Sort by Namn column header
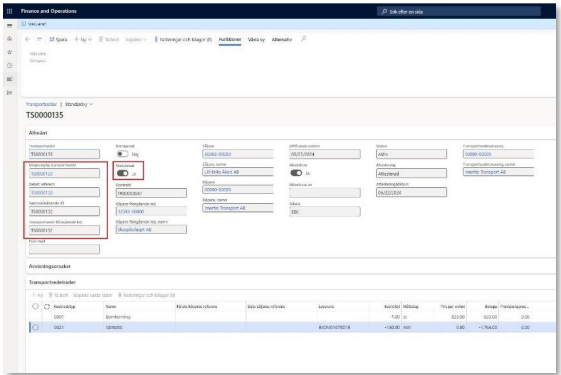The height and width of the screenshot is (375, 561). [x=111, y=307]
